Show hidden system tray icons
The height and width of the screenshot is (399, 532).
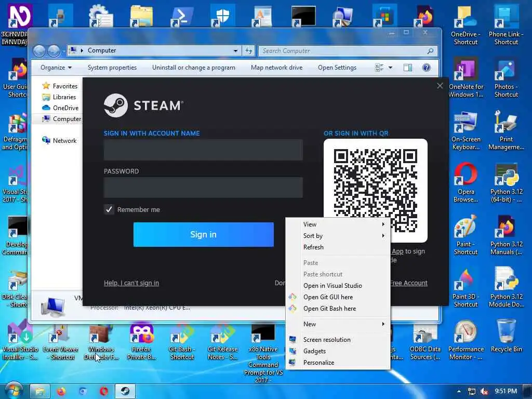pos(459,391)
